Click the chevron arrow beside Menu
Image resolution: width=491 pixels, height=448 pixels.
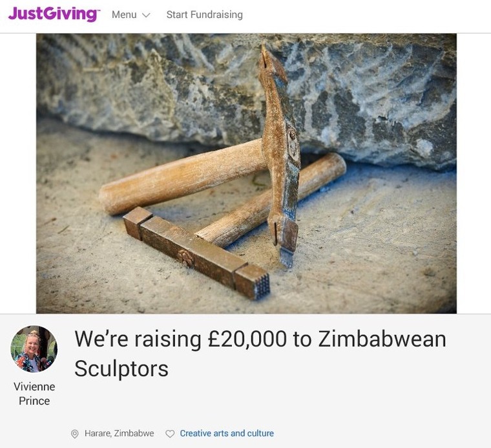pyautogui.click(x=146, y=15)
